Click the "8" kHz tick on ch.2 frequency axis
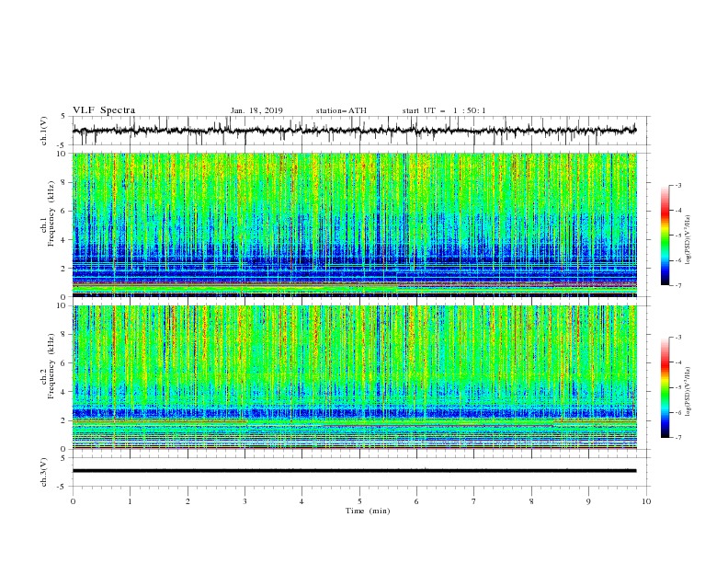Viewport: 728px width, 563px height. 64,335
